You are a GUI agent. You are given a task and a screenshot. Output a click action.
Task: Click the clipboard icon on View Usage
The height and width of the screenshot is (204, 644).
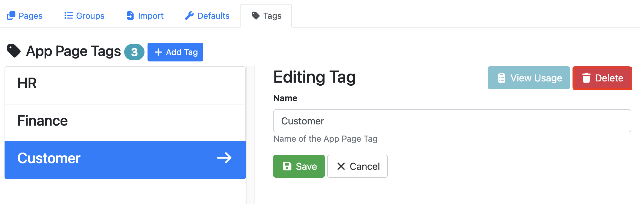[x=502, y=78]
